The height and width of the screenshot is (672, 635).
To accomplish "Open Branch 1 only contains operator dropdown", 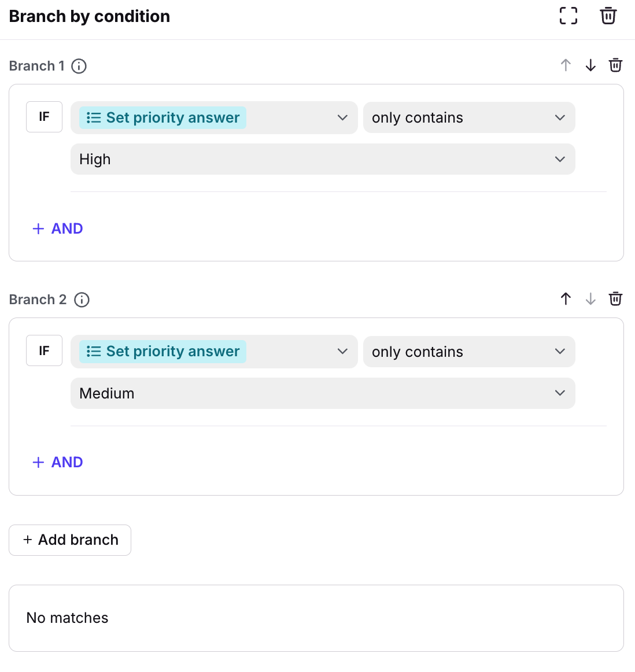I will (468, 118).
